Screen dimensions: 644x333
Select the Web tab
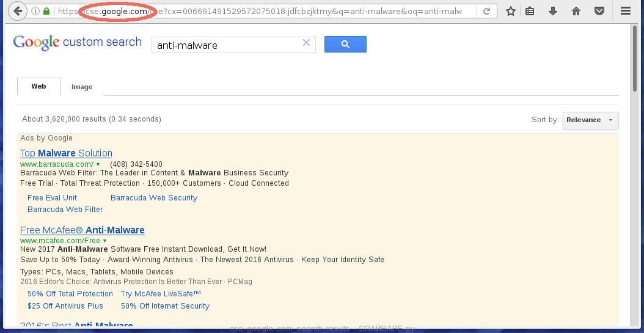point(38,87)
